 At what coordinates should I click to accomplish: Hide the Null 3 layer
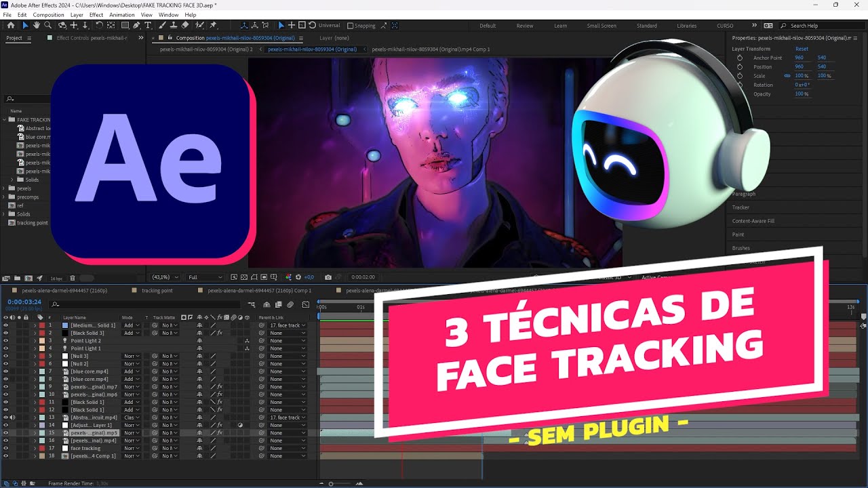coord(5,356)
